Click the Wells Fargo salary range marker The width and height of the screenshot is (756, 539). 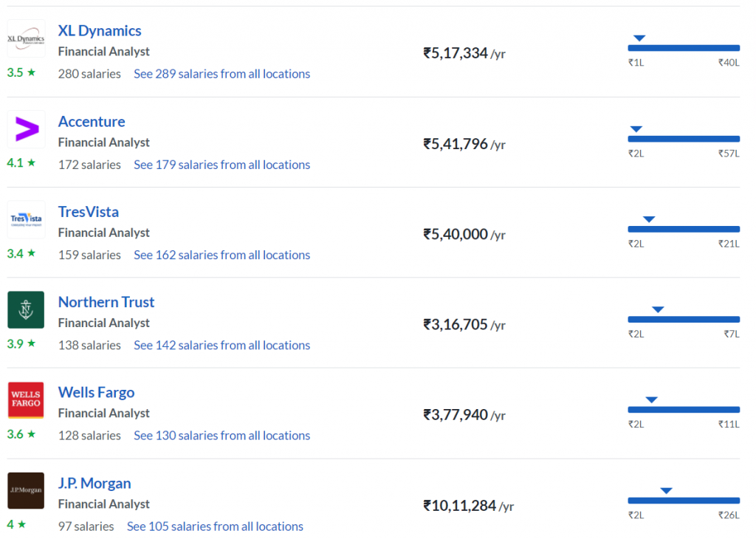click(652, 399)
